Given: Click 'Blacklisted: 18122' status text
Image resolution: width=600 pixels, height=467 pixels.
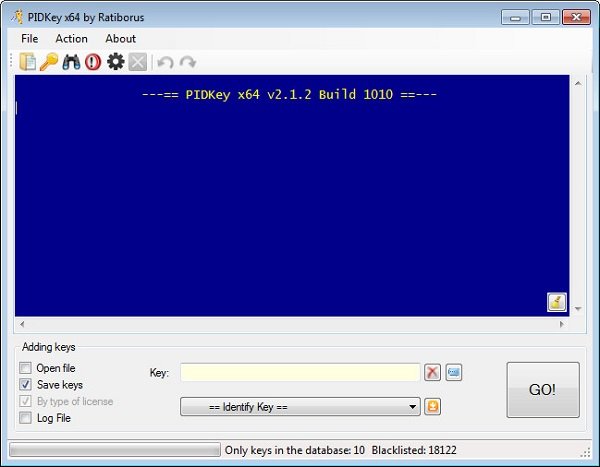Looking at the screenshot, I should tap(414, 450).
